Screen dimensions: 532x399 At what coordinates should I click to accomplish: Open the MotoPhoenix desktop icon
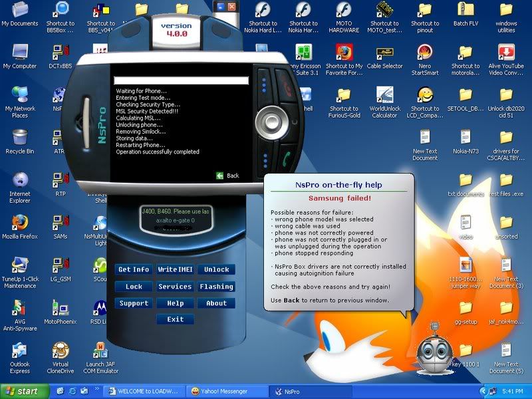click(x=61, y=312)
